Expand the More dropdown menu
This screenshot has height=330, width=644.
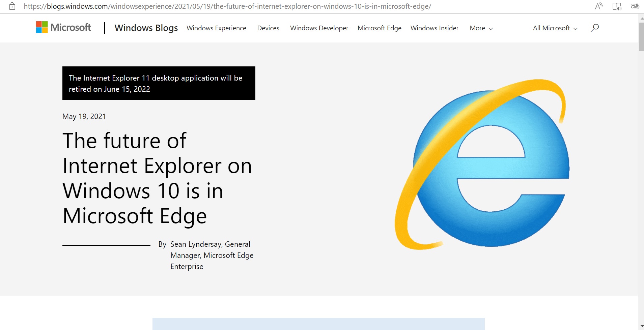coord(481,28)
